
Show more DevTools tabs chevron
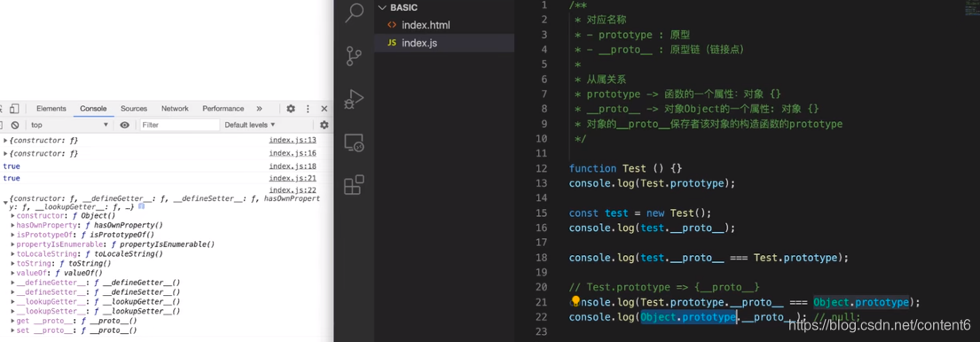point(259,109)
